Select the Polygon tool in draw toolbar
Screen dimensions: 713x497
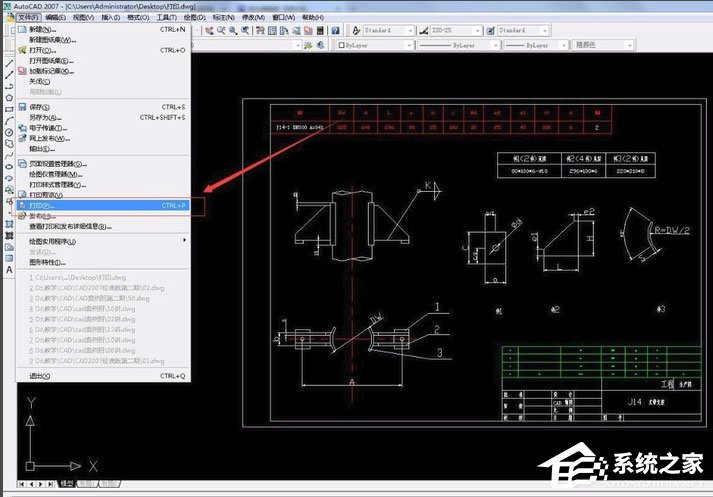tap(9, 98)
